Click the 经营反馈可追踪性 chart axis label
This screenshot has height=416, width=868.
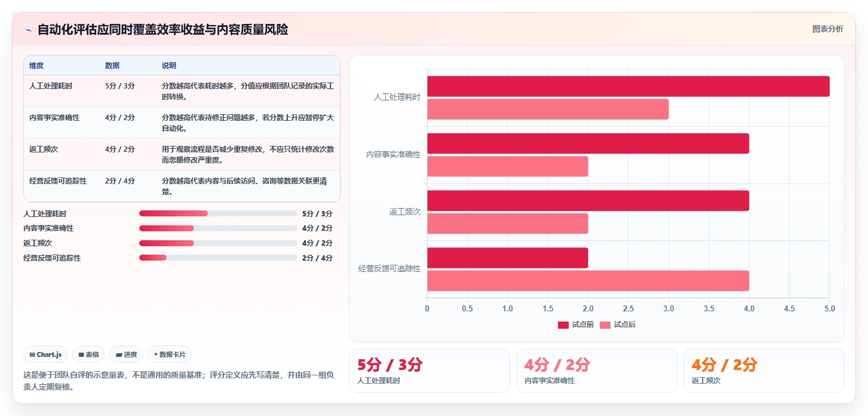tap(389, 269)
